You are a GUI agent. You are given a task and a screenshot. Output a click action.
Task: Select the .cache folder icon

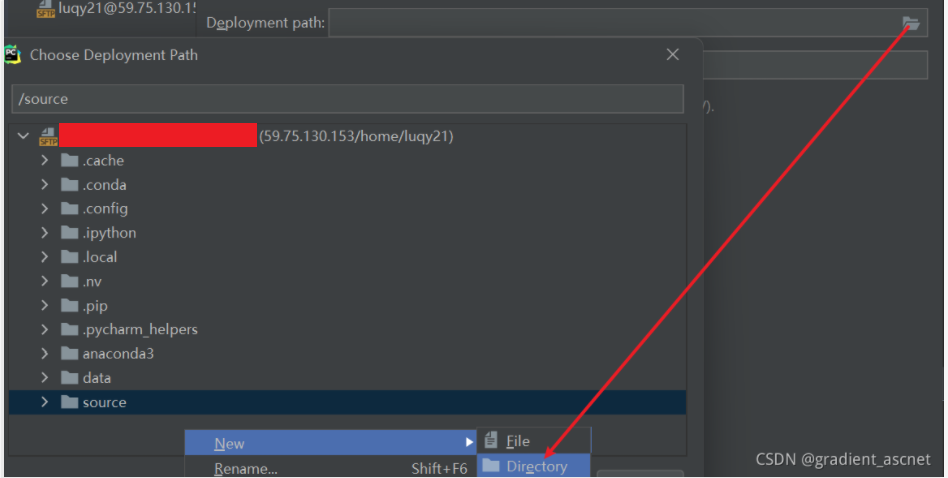(70, 160)
